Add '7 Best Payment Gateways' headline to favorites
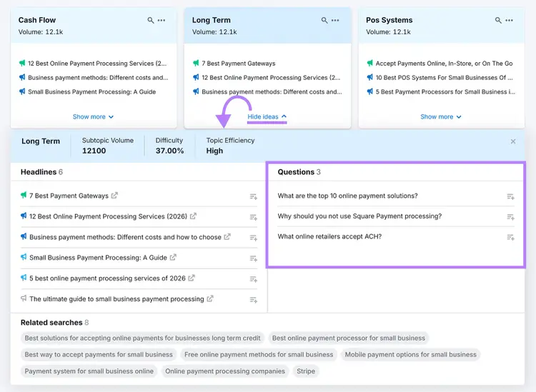 pyautogui.click(x=253, y=196)
